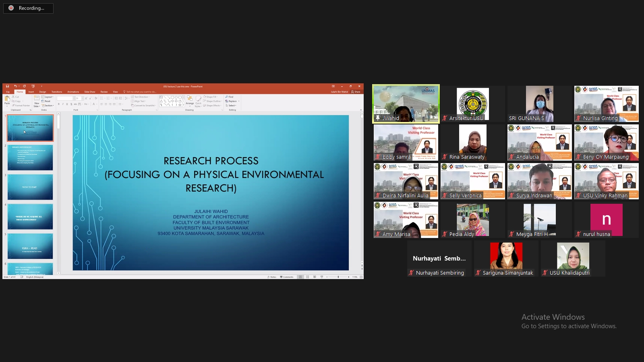Click the ribbon display options icon
This screenshot has width=644, height=362.
333,86
